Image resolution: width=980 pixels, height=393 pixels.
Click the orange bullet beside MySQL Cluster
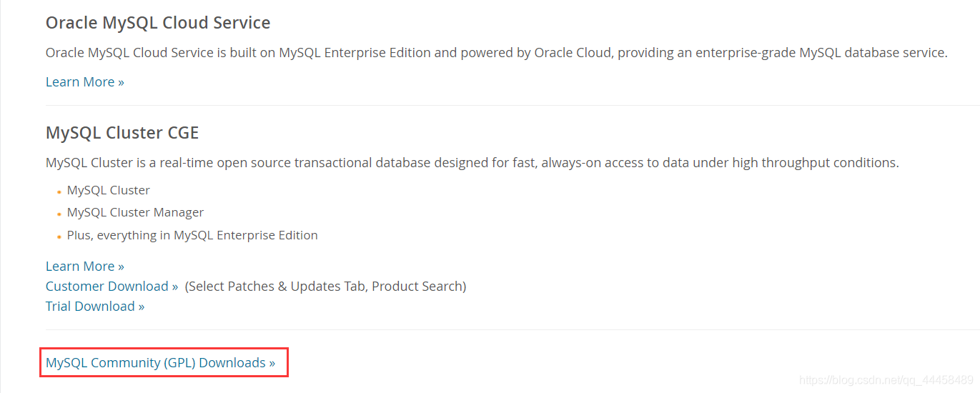[x=59, y=192]
